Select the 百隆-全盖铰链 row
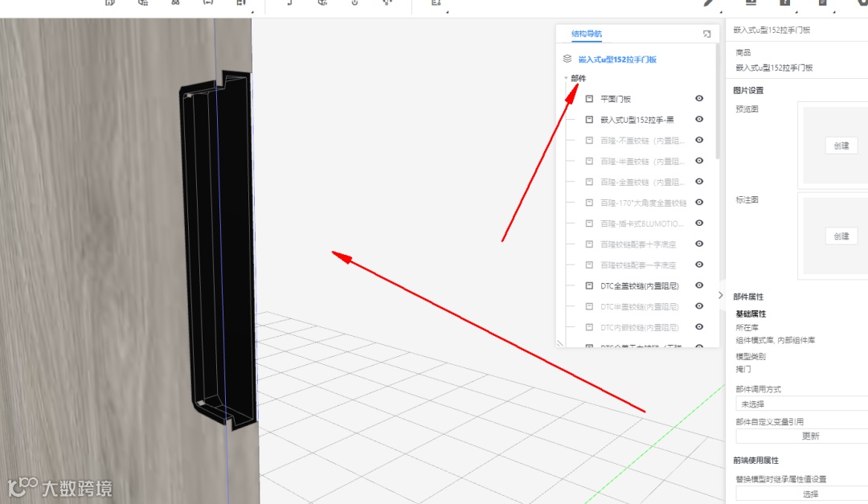Image resolution: width=868 pixels, height=504 pixels. 642,182
